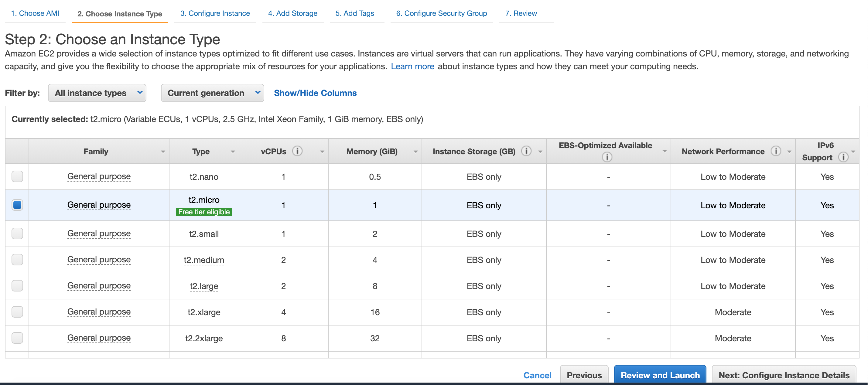The width and height of the screenshot is (868, 385).
Task: Click the Network Performance info icon
Action: [x=776, y=151]
